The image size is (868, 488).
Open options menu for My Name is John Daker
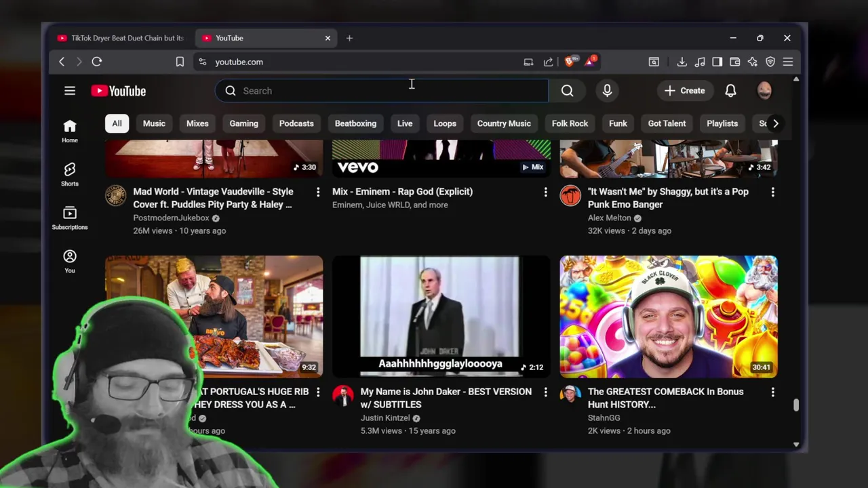point(545,392)
